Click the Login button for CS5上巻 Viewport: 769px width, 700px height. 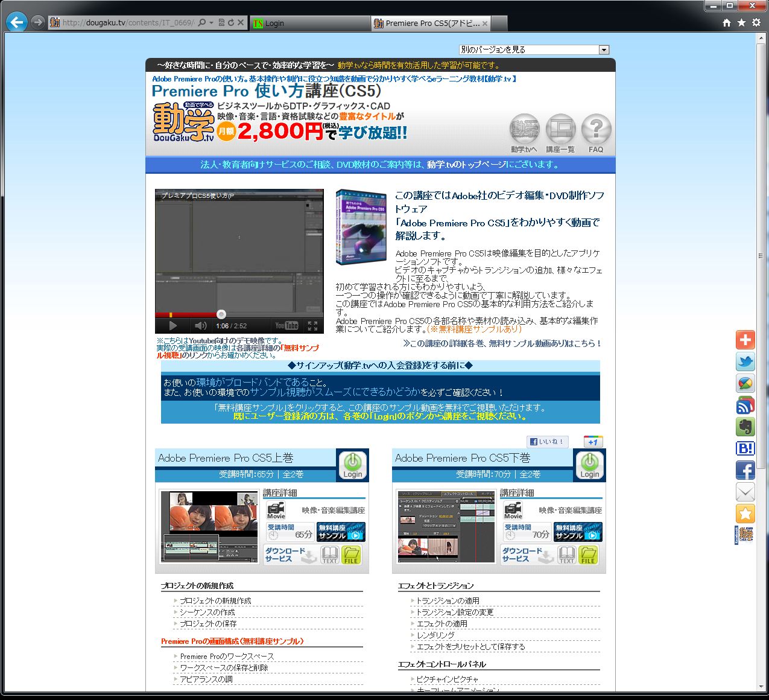pos(352,465)
